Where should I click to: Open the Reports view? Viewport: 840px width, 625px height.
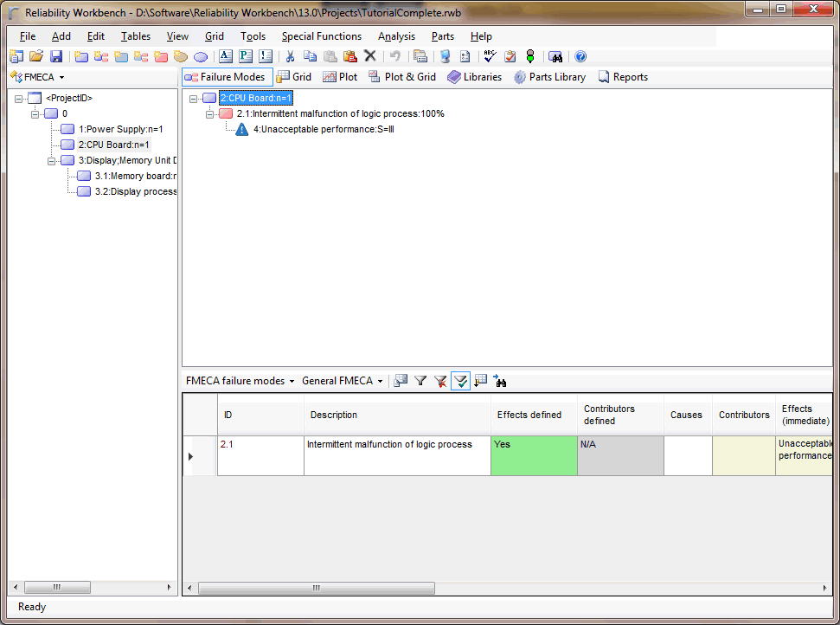click(622, 76)
